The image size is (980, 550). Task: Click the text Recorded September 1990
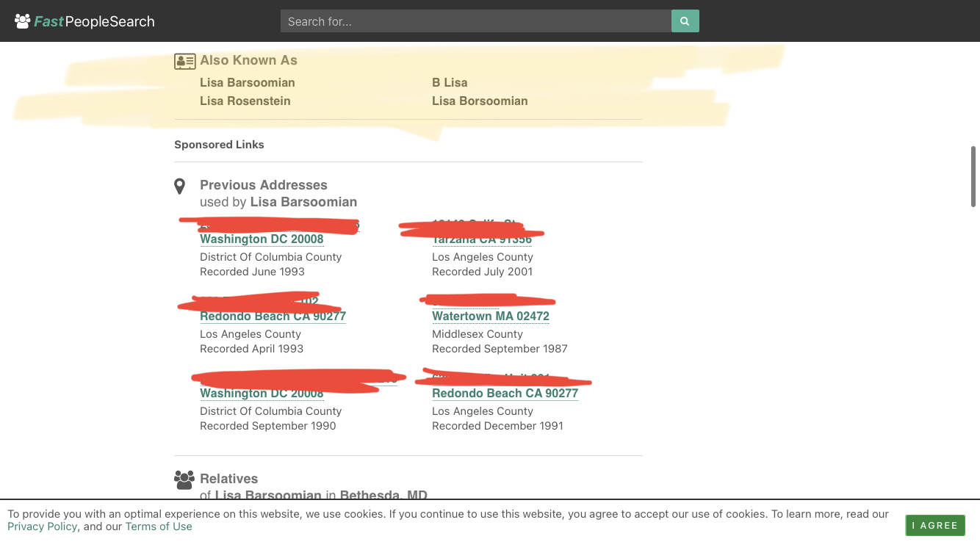(268, 426)
